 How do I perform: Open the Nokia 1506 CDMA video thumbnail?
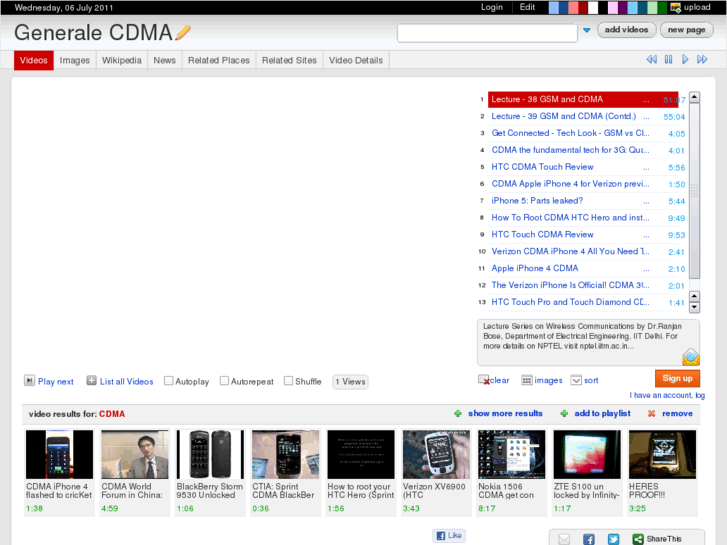(x=511, y=454)
